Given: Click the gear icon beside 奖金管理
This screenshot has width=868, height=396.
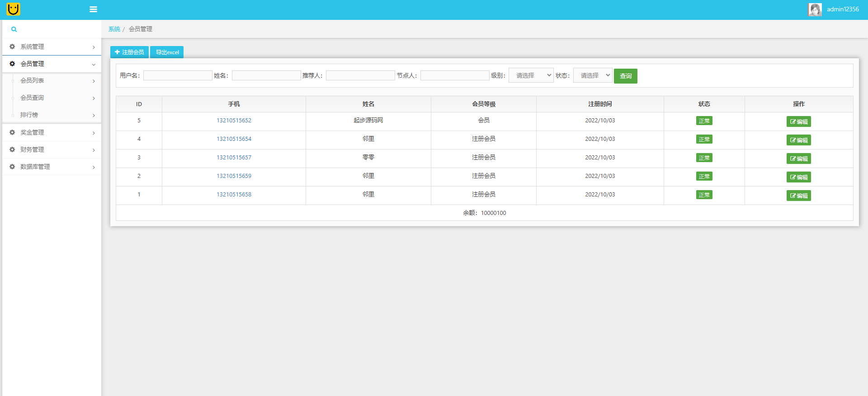Looking at the screenshot, I should click(12, 132).
